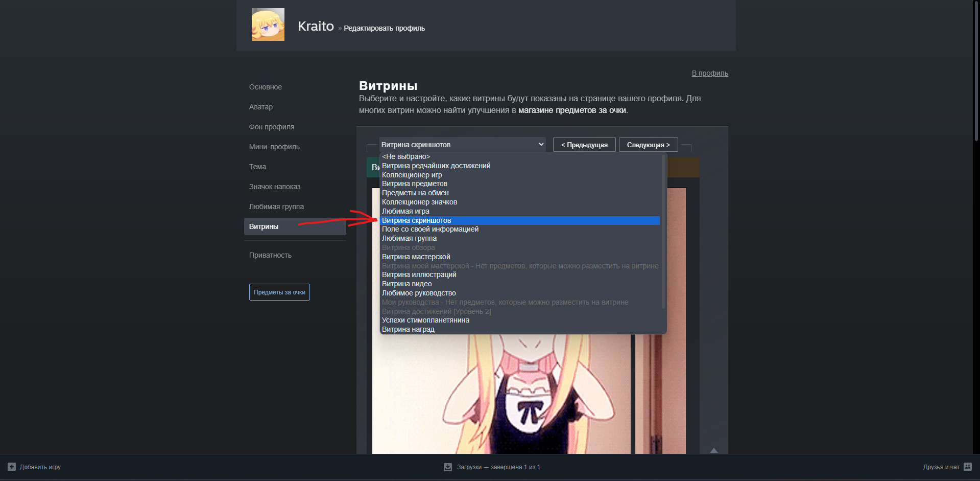The height and width of the screenshot is (481, 980).
Task: Choose "Любимая игра" option
Action: (x=520, y=211)
